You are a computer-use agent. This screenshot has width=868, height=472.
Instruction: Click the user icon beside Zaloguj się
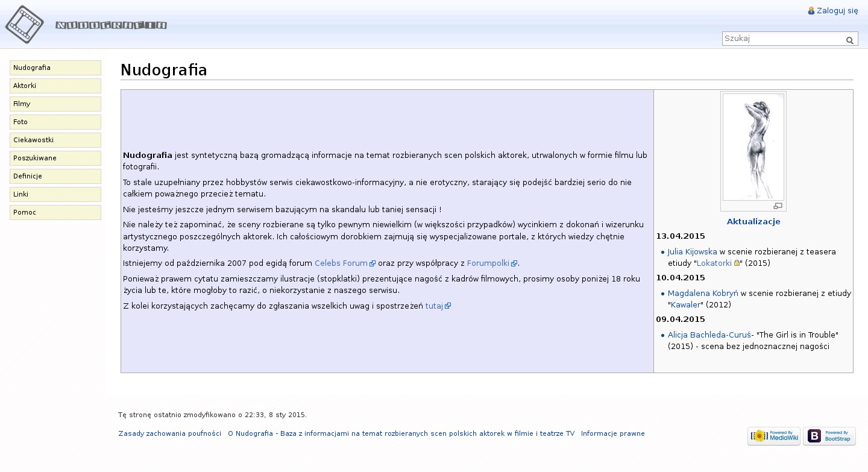coord(811,11)
